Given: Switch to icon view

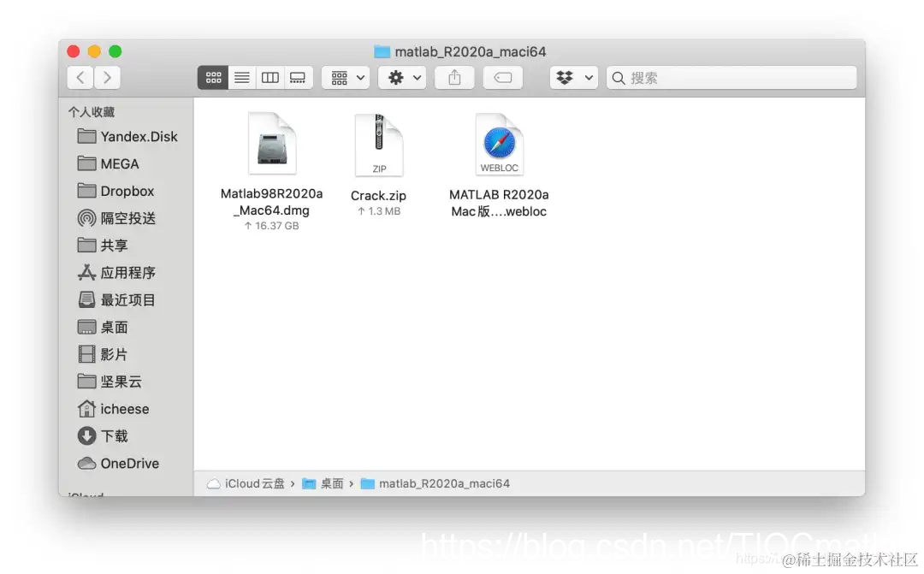Looking at the screenshot, I should pos(213,77).
